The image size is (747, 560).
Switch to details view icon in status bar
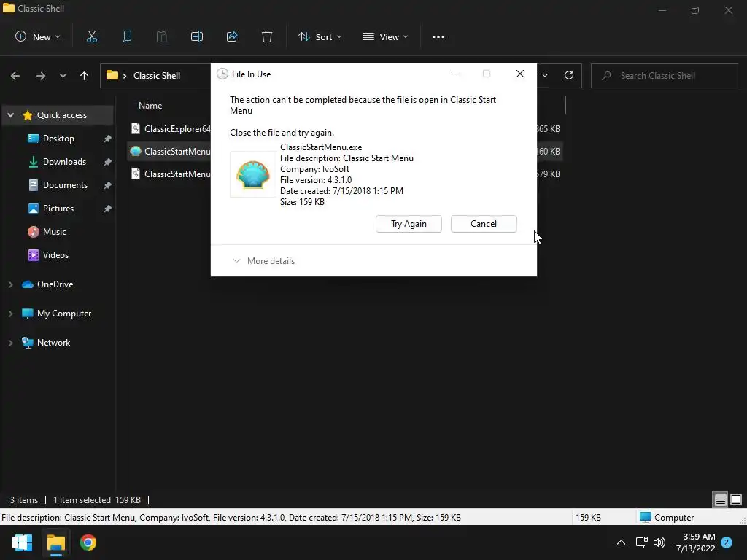[720, 499]
